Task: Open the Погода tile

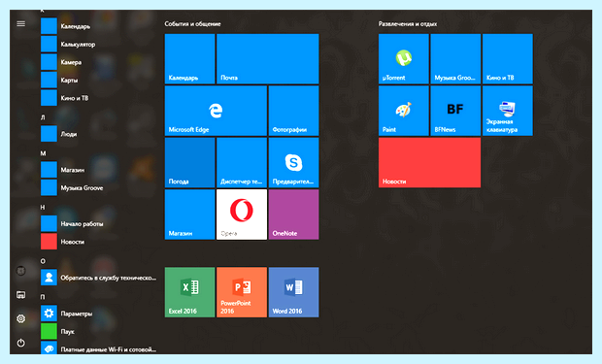Action: coord(189,162)
